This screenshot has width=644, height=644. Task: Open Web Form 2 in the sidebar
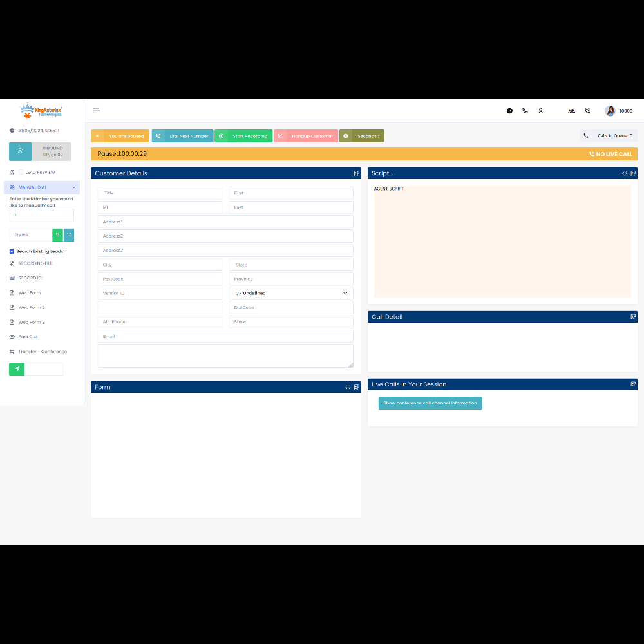tap(32, 308)
